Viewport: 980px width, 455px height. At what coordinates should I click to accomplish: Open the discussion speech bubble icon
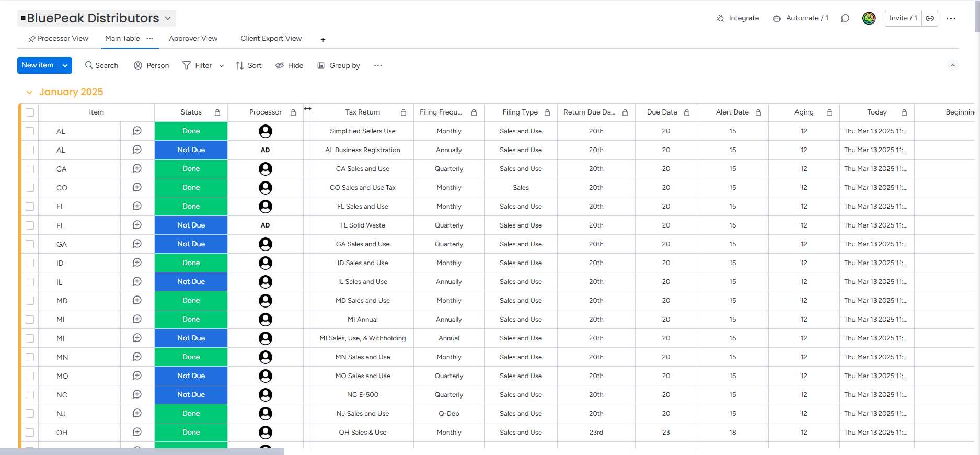pyautogui.click(x=845, y=18)
